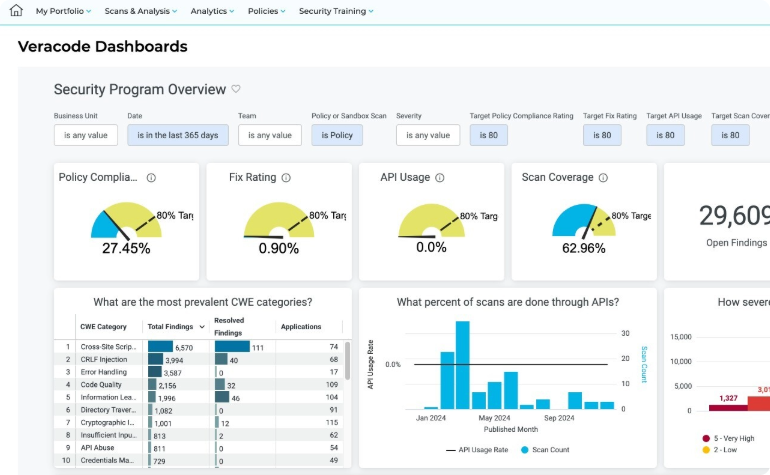
Task: Expand the Policies navigation dropdown
Action: pos(270,11)
